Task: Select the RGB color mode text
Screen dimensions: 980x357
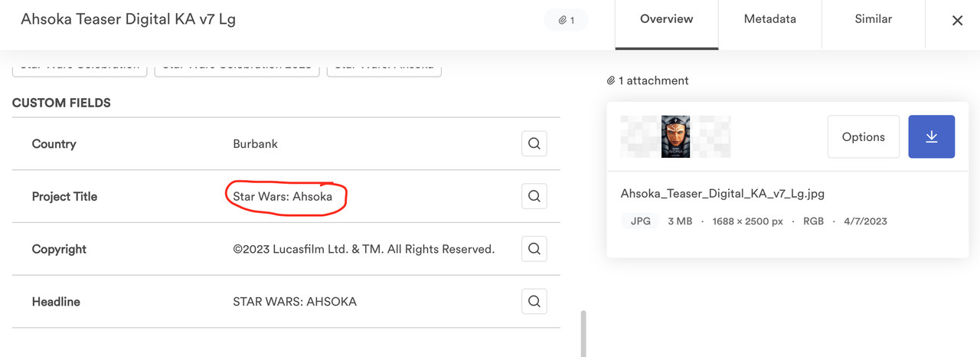Action: tap(813, 221)
